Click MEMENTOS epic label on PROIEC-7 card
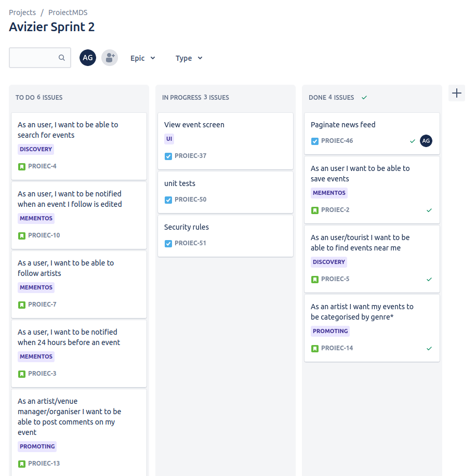This screenshot has width=476, height=476. coord(36,287)
